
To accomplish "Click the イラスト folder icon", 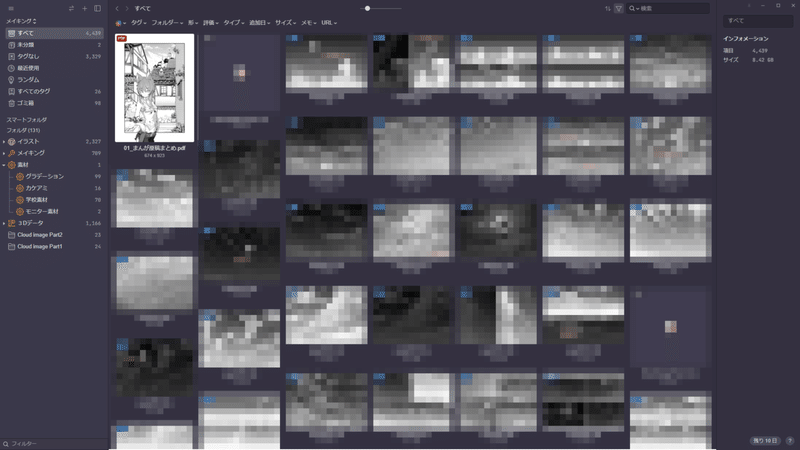I will click(11, 142).
